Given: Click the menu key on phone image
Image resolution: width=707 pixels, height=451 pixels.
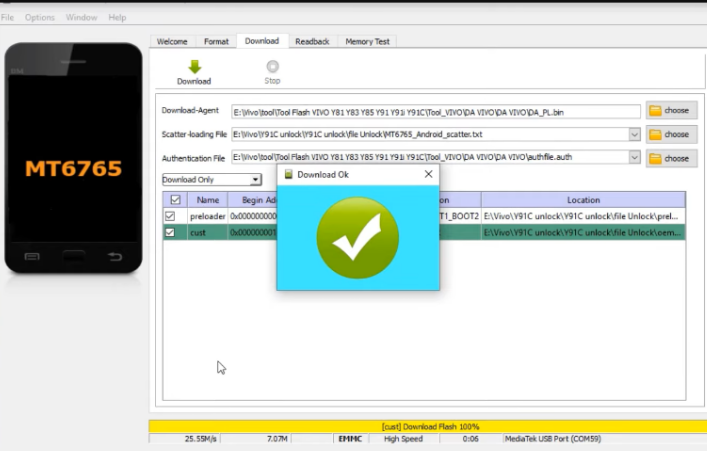Looking at the screenshot, I should [x=32, y=257].
